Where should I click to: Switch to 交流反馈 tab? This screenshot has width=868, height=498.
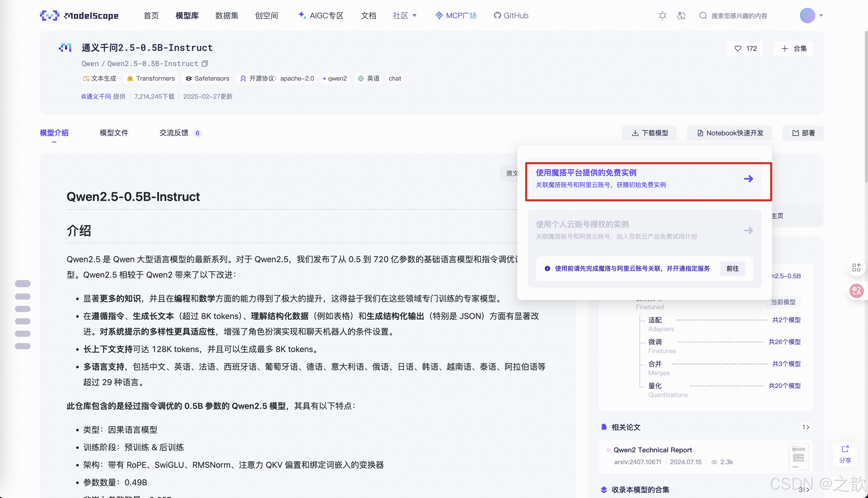click(180, 133)
